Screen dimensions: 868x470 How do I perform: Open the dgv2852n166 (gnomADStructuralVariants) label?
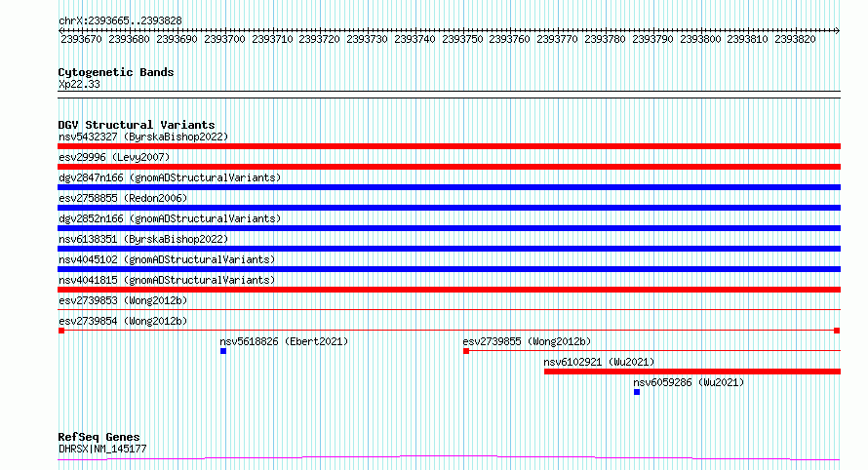(170, 218)
